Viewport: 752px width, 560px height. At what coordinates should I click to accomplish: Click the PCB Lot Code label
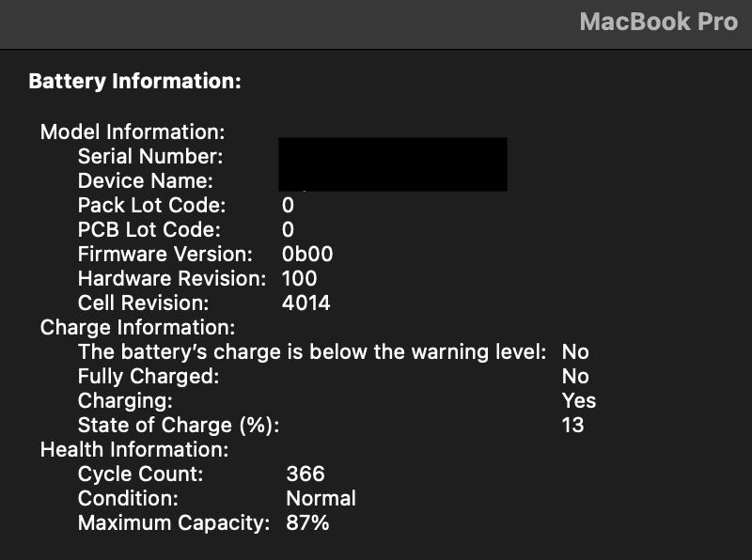[x=149, y=229]
